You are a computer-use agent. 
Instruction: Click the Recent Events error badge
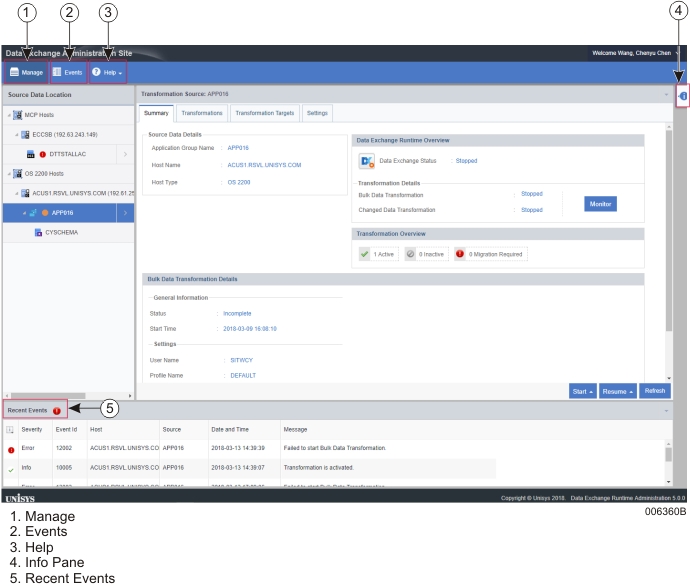[x=57, y=411]
